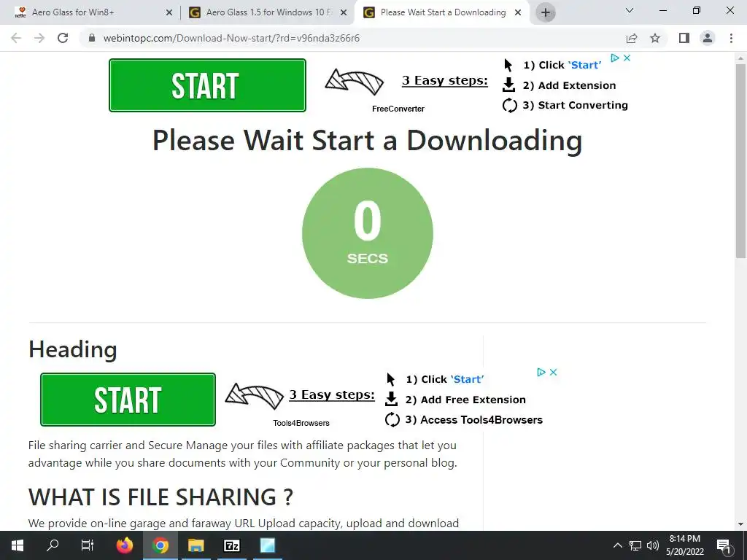Open the Chrome profile avatar
The width and height of the screenshot is (747, 560).
click(708, 38)
